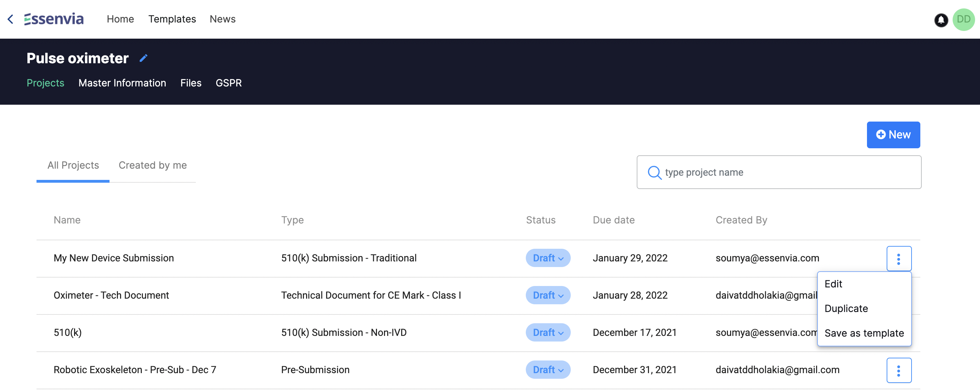Image resolution: width=980 pixels, height=390 pixels.
Task: Click the back arrow beside Essenvia logo
Action: tap(11, 19)
